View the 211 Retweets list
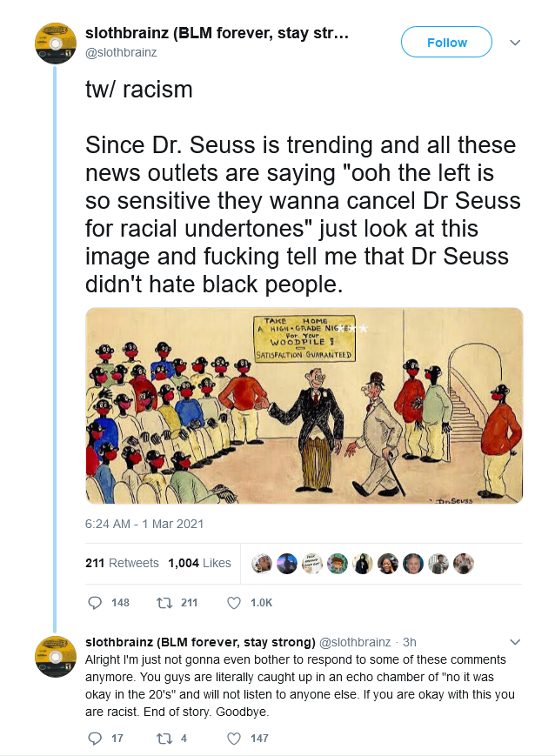 click(x=122, y=563)
